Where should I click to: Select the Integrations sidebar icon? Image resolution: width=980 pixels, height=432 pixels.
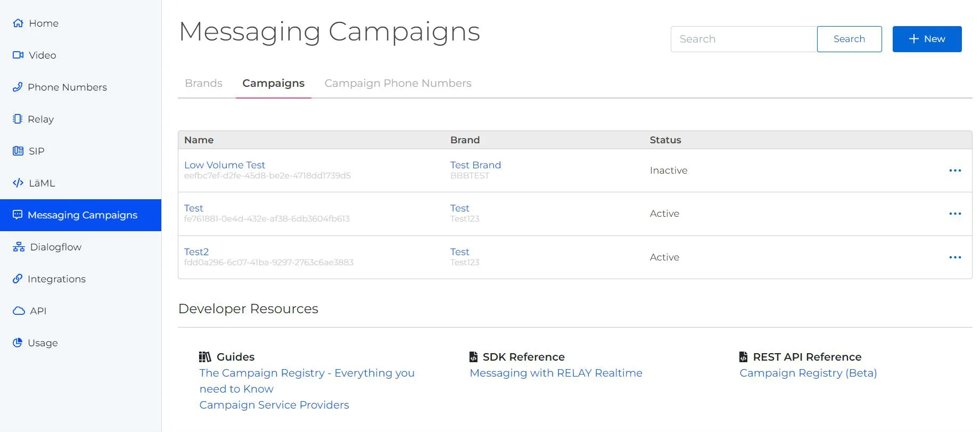tap(18, 279)
